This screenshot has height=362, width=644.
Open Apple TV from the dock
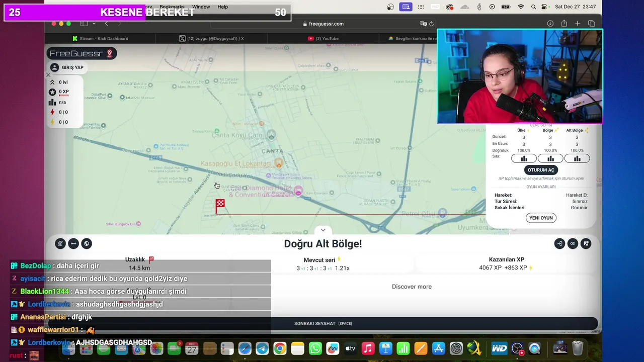click(x=350, y=348)
